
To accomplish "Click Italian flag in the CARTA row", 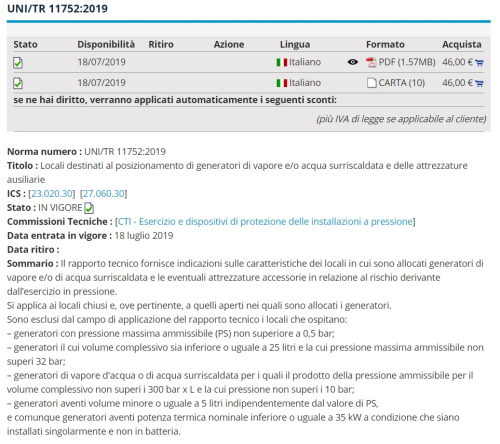I will [x=282, y=83].
